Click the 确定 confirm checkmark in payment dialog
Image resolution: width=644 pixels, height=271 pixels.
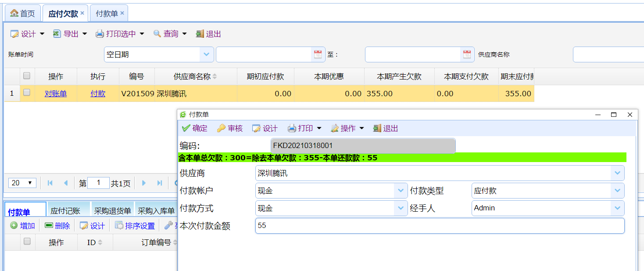(186, 128)
